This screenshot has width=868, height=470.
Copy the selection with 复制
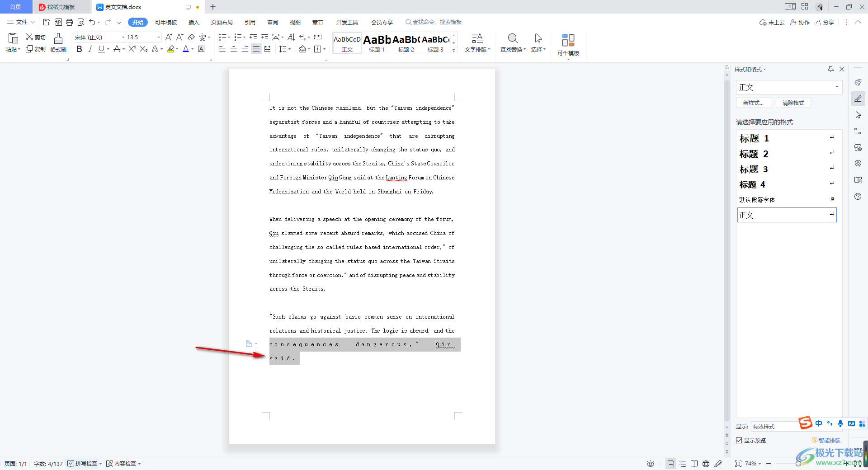(x=36, y=49)
